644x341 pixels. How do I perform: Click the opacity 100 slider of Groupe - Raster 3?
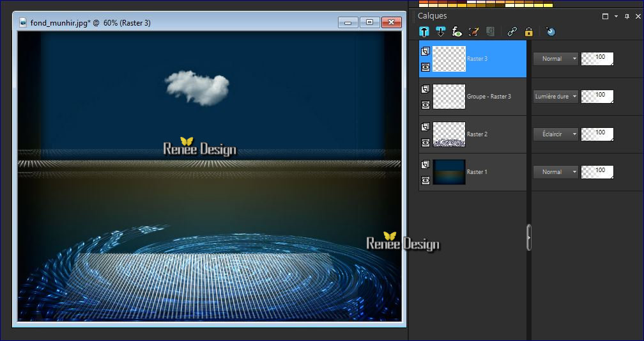point(597,97)
